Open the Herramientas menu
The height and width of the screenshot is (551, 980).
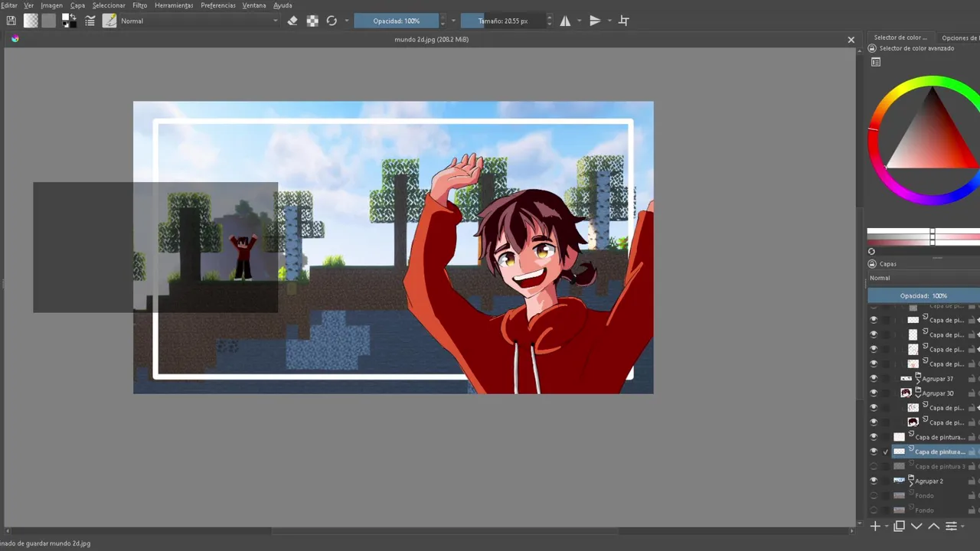click(x=174, y=5)
